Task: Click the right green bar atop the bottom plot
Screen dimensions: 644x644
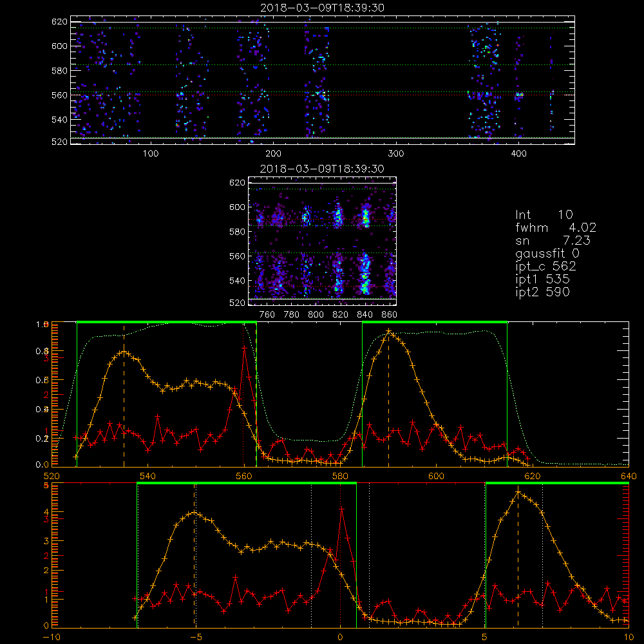Action: click(x=557, y=484)
